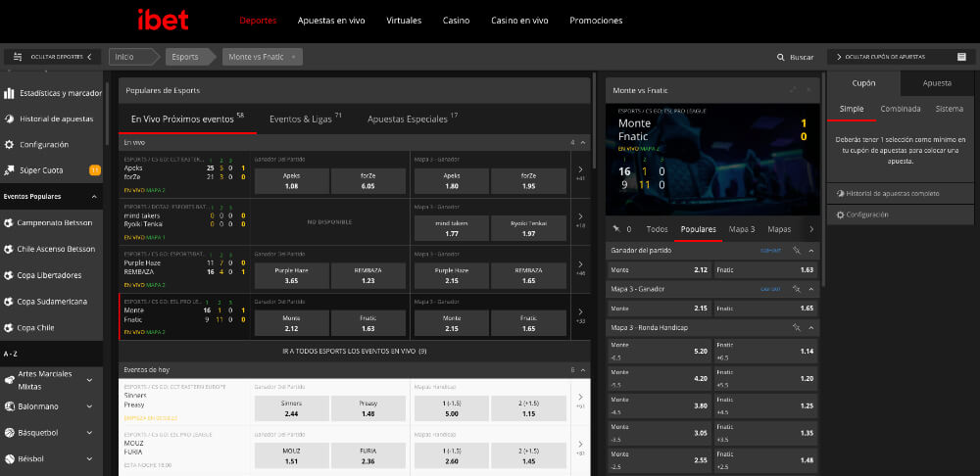
Task: Select the Sistema bet type tab
Action: tap(950, 109)
